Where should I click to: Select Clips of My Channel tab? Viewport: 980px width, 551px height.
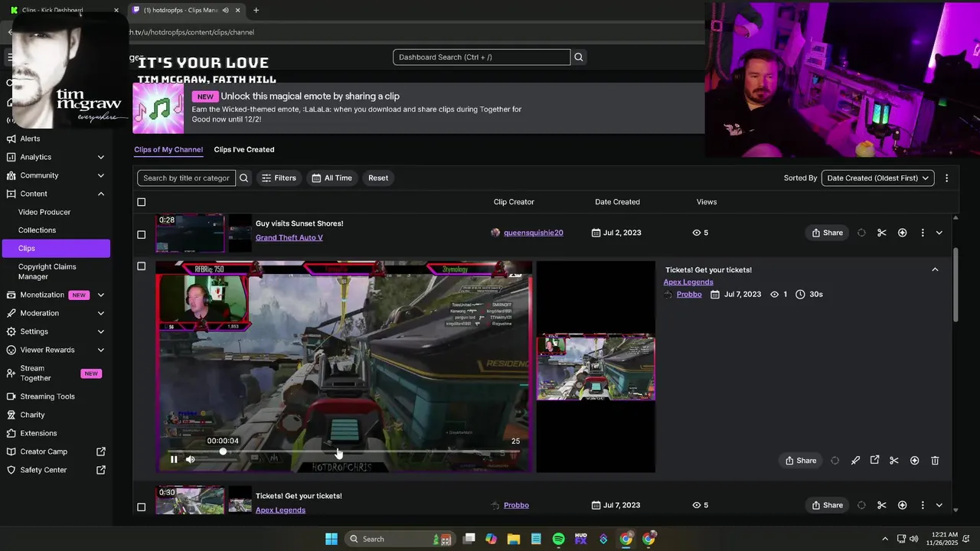pos(168,149)
